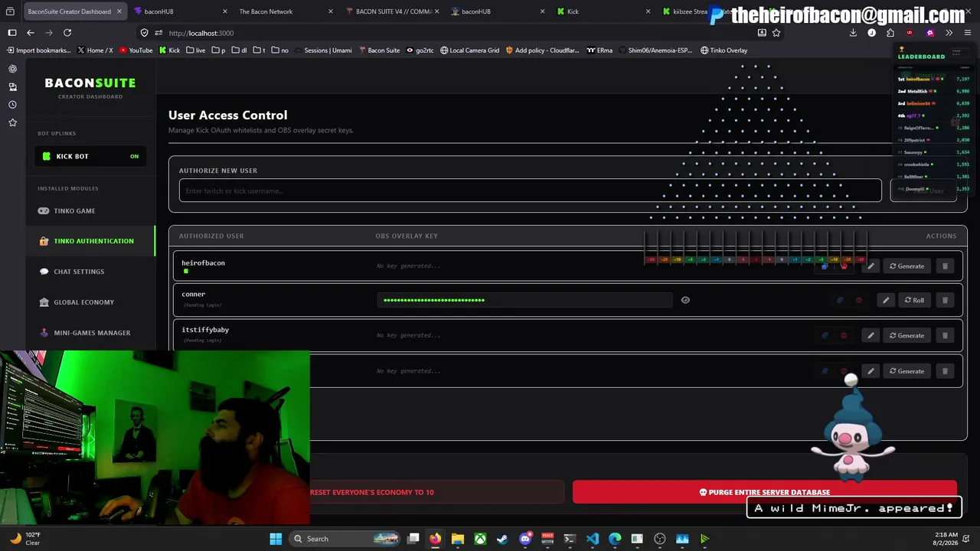This screenshot has width=980, height=551.
Task: Open the YouTube bookmark
Action: click(x=136, y=51)
